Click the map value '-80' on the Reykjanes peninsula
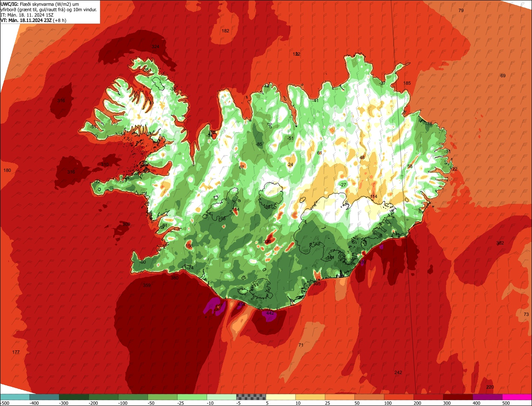 point(142,262)
